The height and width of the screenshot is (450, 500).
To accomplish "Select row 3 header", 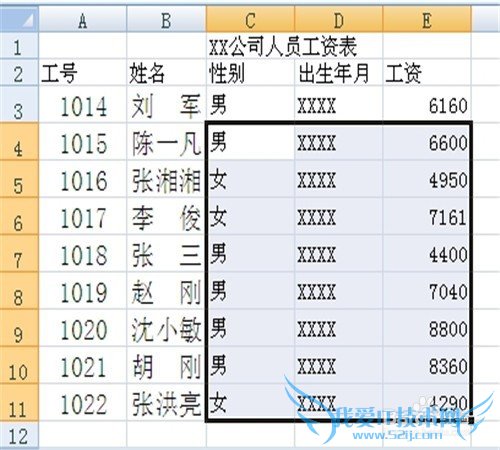I will (x=19, y=104).
